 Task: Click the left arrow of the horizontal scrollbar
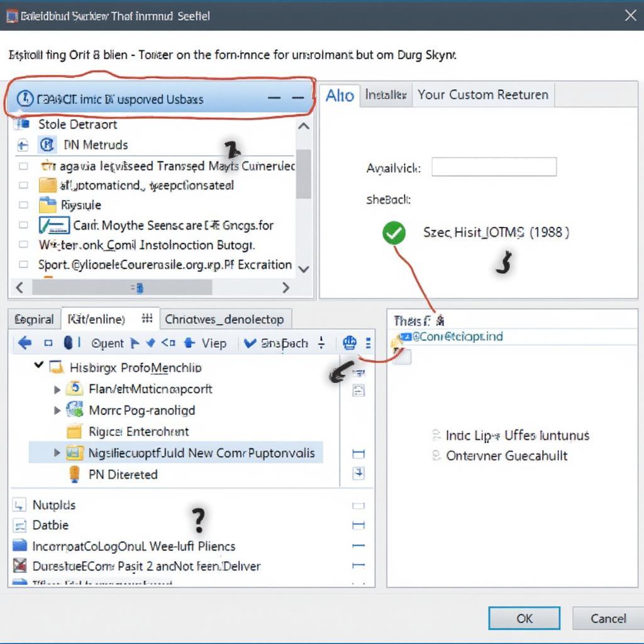click(19, 287)
